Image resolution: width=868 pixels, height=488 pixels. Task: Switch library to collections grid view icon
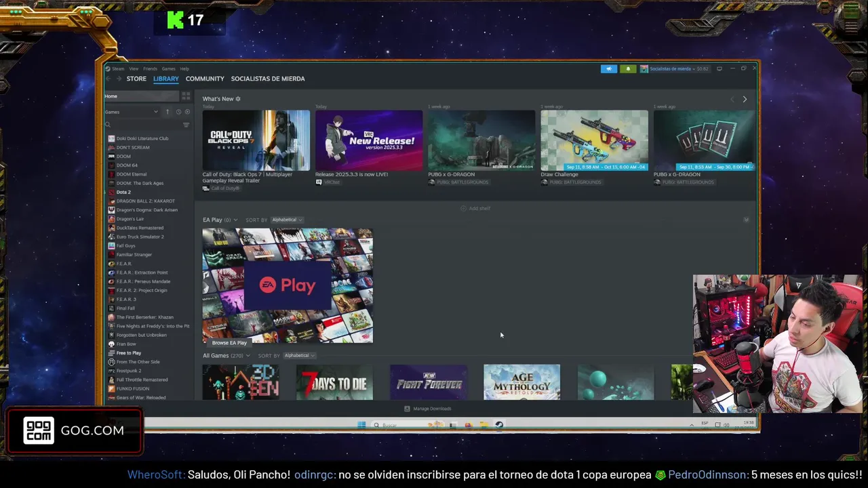coord(186,96)
